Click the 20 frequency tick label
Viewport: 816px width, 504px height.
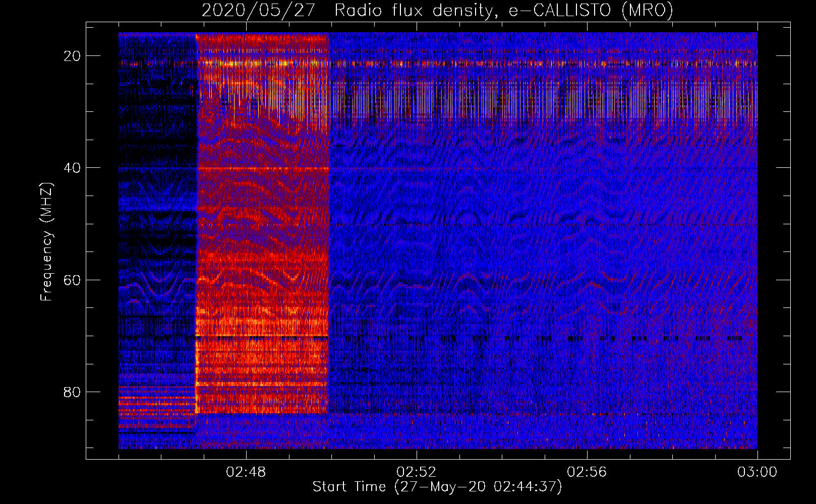point(72,56)
